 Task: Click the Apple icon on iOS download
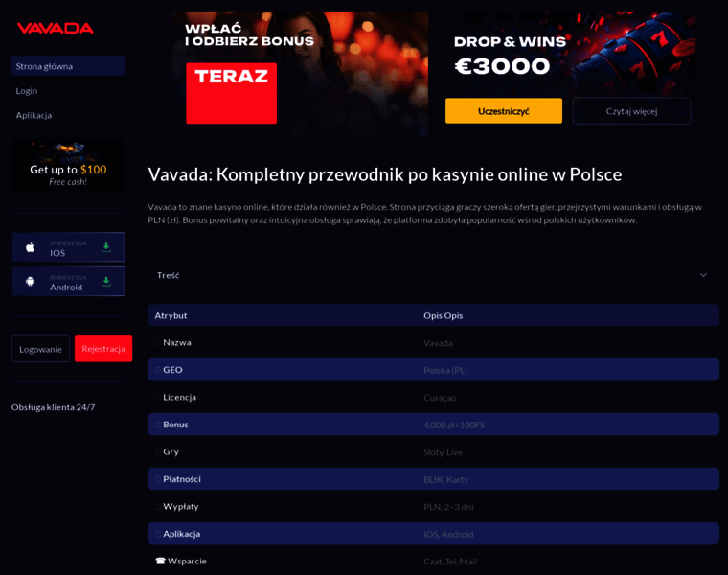click(31, 247)
